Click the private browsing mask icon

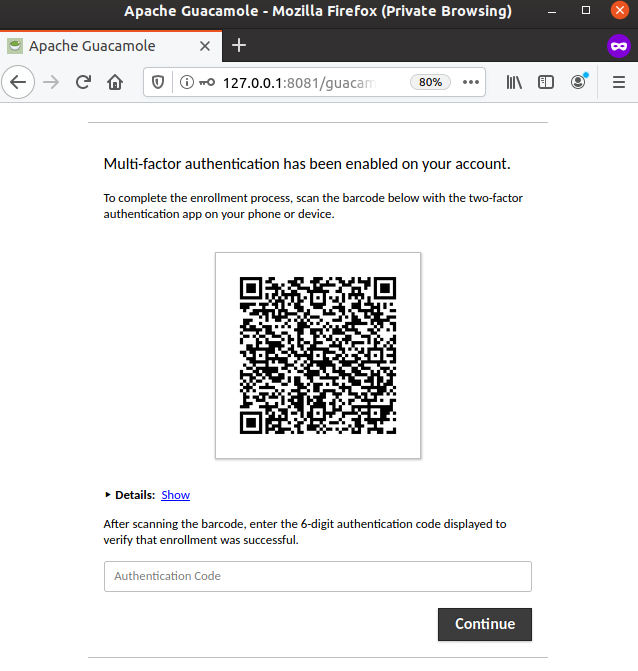(x=619, y=46)
